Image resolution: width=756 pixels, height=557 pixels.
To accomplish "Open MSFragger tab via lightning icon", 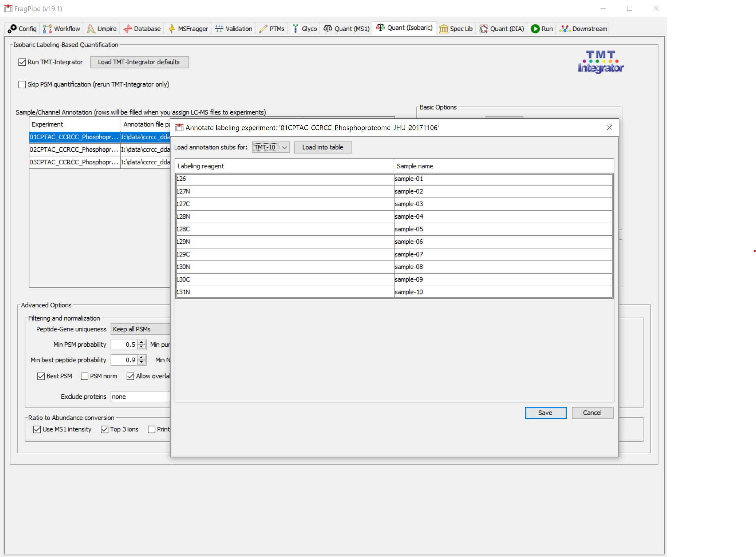I will (x=172, y=29).
